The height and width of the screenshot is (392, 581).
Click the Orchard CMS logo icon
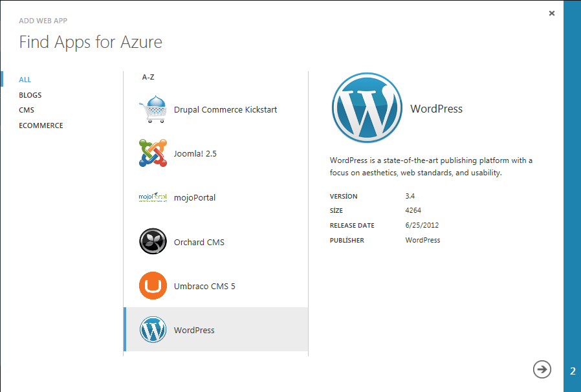click(x=153, y=241)
